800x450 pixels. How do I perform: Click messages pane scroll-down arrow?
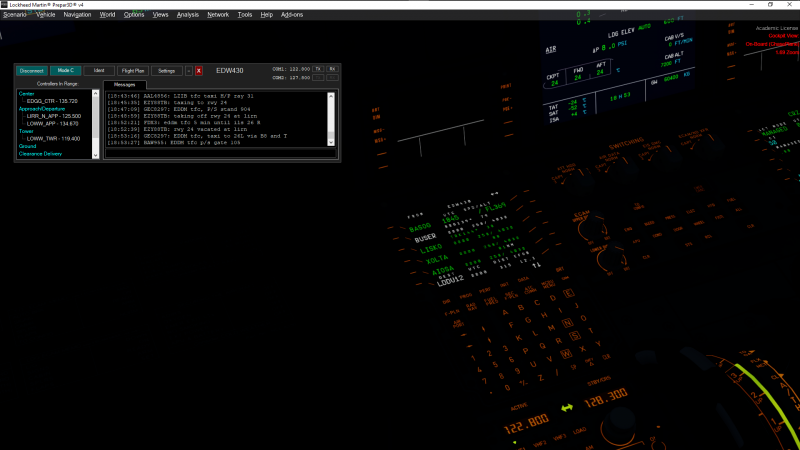[x=331, y=143]
